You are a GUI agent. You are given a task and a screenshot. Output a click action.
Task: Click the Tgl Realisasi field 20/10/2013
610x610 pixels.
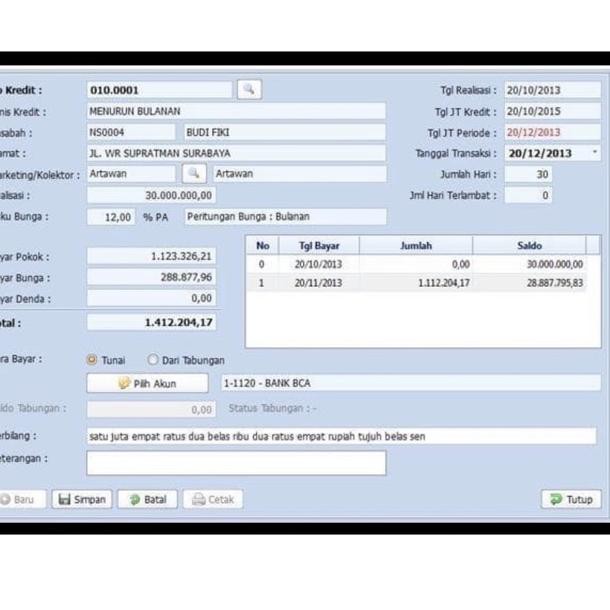[x=553, y=90]
